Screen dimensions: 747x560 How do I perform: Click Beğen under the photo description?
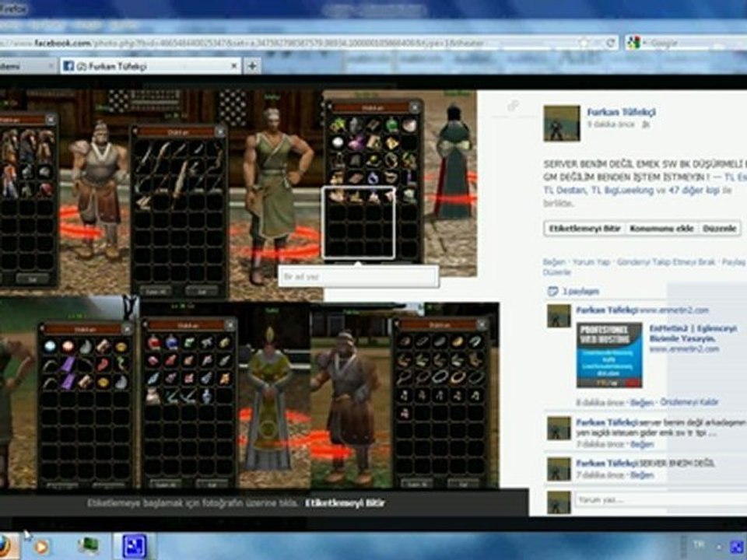point(554,262)
